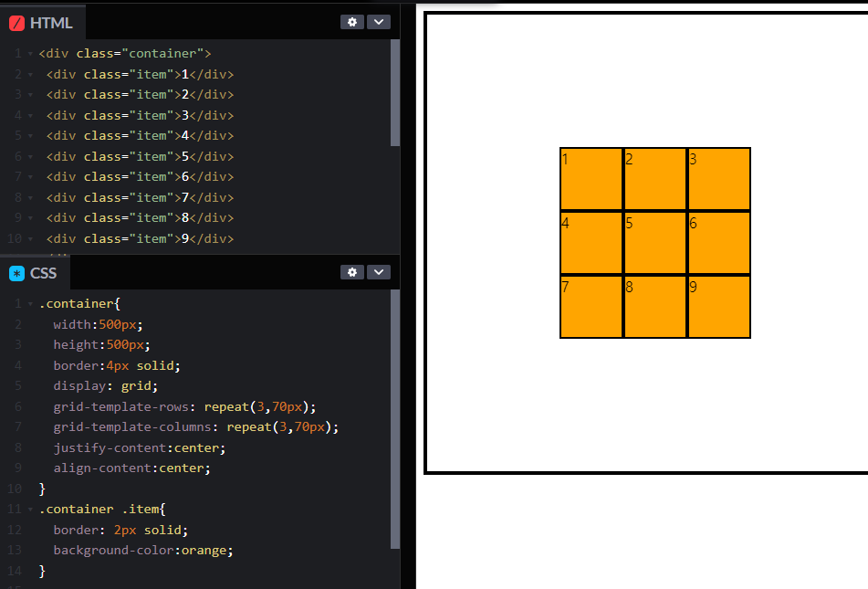Click the item 9 div in HTML
This screenshot has width=868, height=589.
coord(140,239)
